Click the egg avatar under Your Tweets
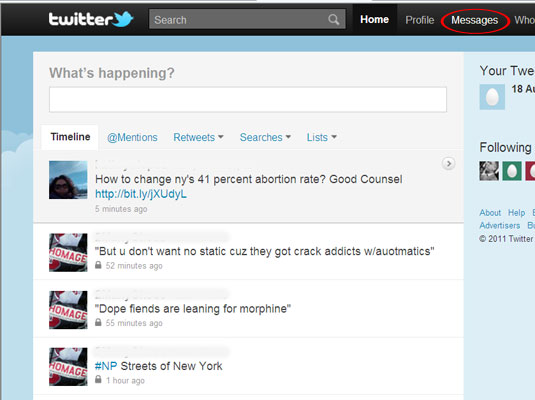The height and width of the screenshot is (400, 535). click(x=492, y=97)
